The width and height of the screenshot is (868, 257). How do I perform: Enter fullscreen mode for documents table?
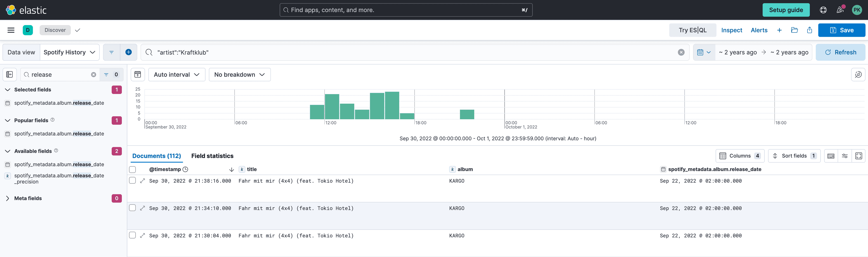[859, 156]
